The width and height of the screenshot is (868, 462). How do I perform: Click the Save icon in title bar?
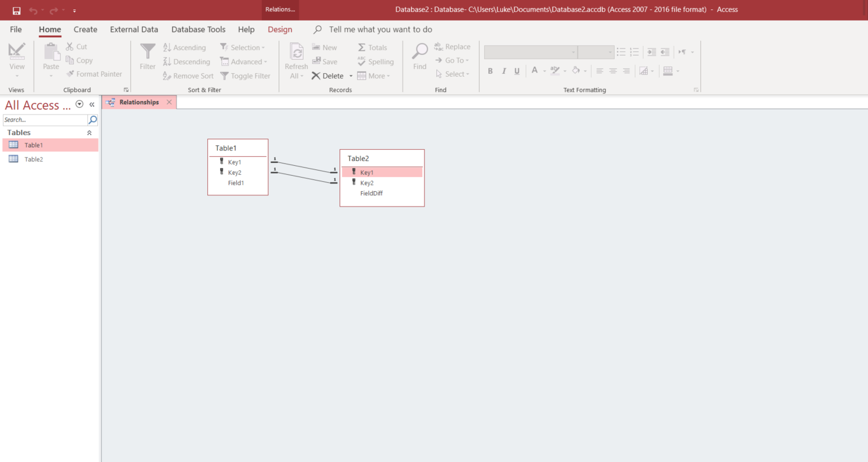coord(17,10)
